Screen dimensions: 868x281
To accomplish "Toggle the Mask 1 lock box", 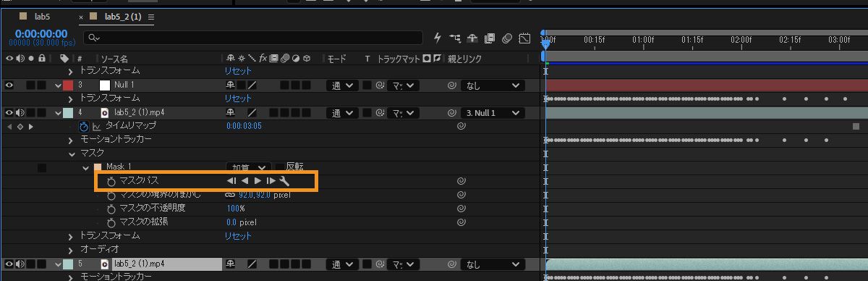I will [42, 167].
